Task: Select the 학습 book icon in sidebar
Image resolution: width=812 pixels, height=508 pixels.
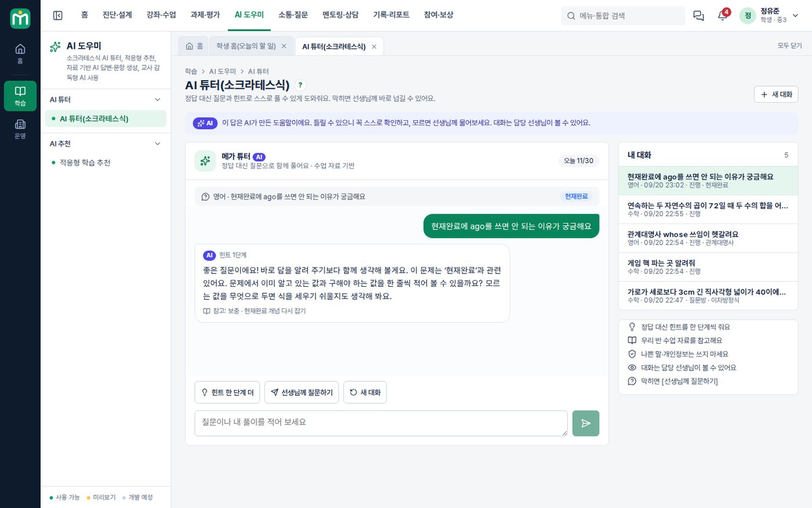Action: coord(20,96)
